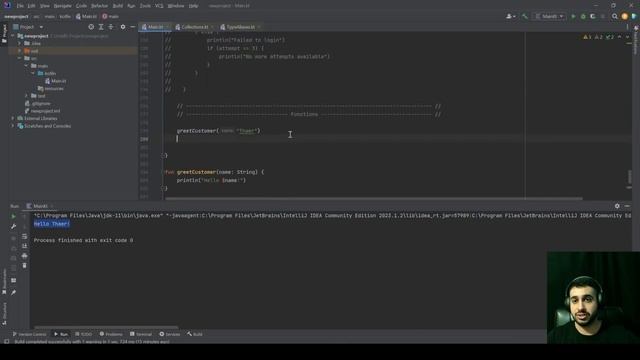The image size is (640, 360).
Task: Go to previous highlighted error arrow
Action: click(x=620, y=37)
